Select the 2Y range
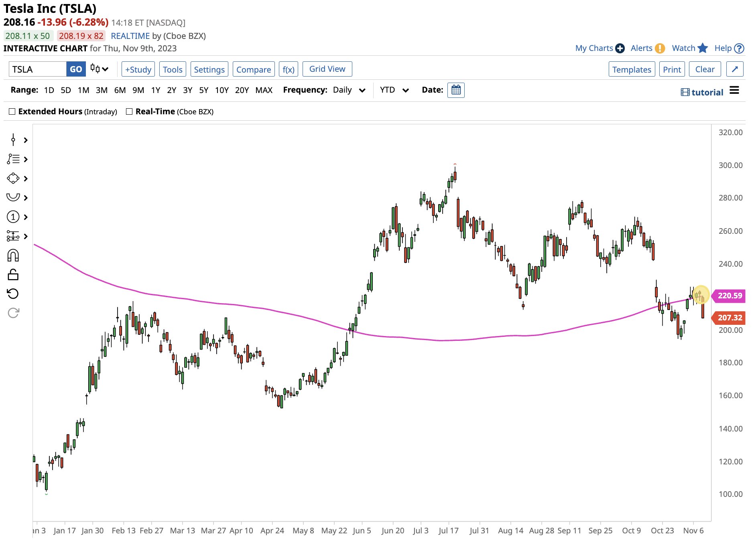This screenshot has width=756, height=555. pos(172,90)
